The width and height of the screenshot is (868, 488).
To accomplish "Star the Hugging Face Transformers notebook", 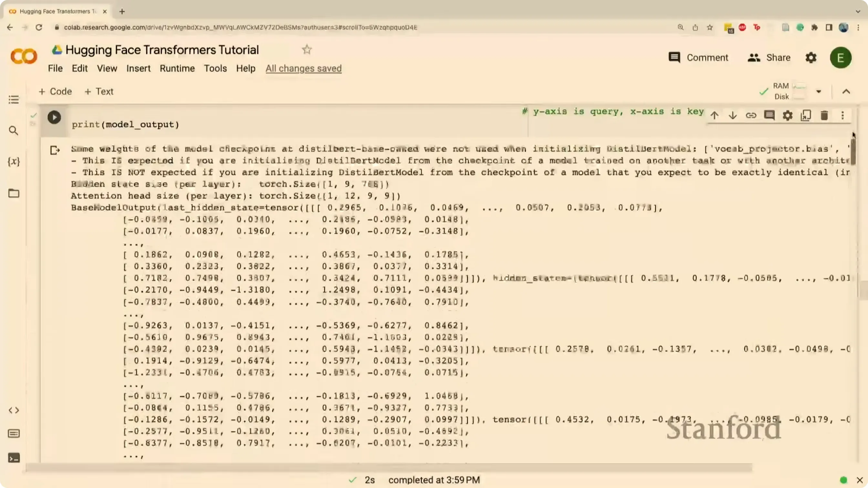I will (x=307, y=50).
